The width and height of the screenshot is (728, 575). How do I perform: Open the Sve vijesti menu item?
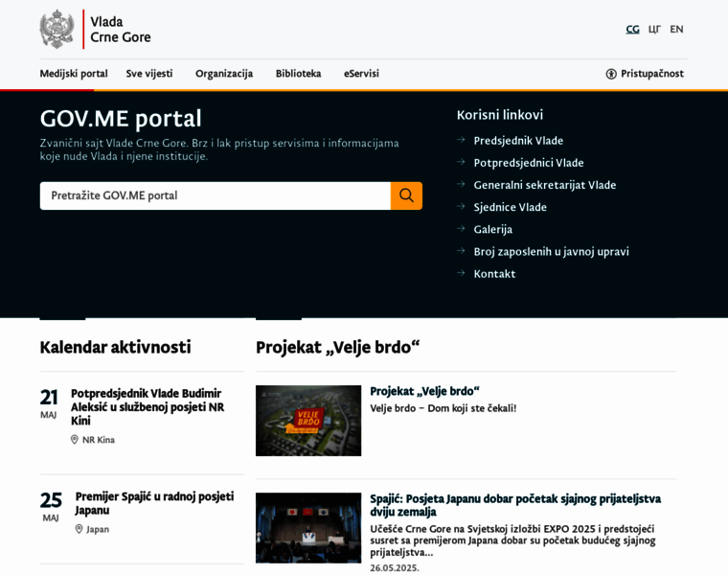point(149,74)
